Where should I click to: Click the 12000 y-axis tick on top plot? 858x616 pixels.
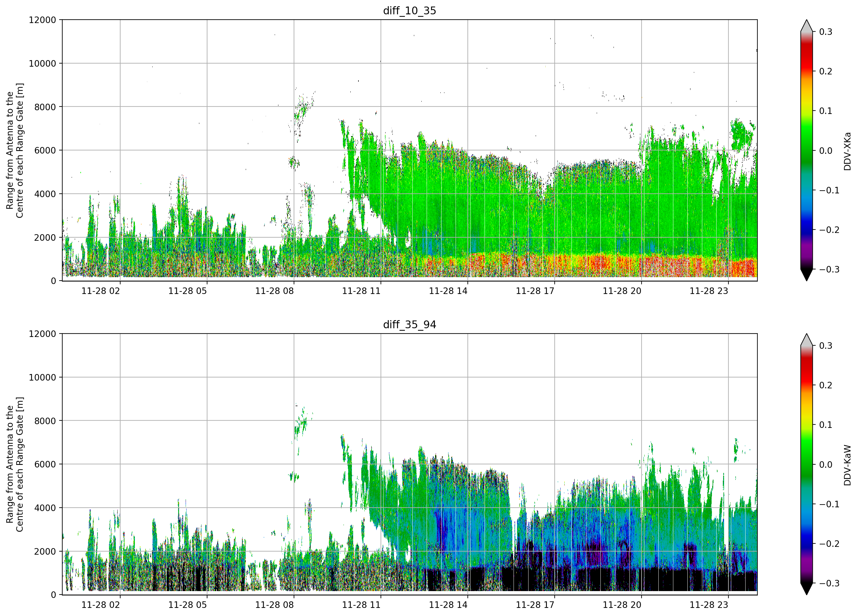click(42, 20)
